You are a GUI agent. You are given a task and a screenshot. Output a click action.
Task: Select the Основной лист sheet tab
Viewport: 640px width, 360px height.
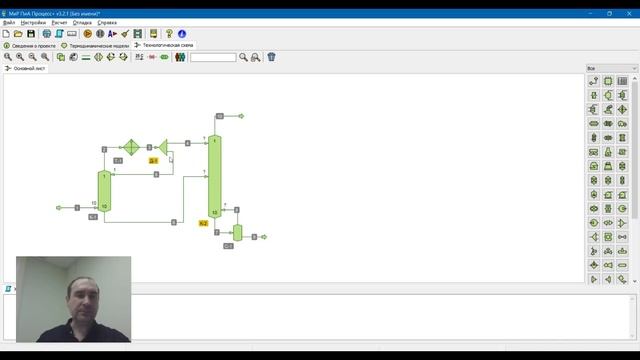pyautogui.click(x=25, y=69)
